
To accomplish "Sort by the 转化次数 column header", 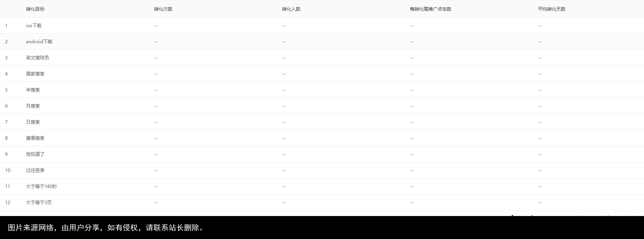I will tap(163, 9).
